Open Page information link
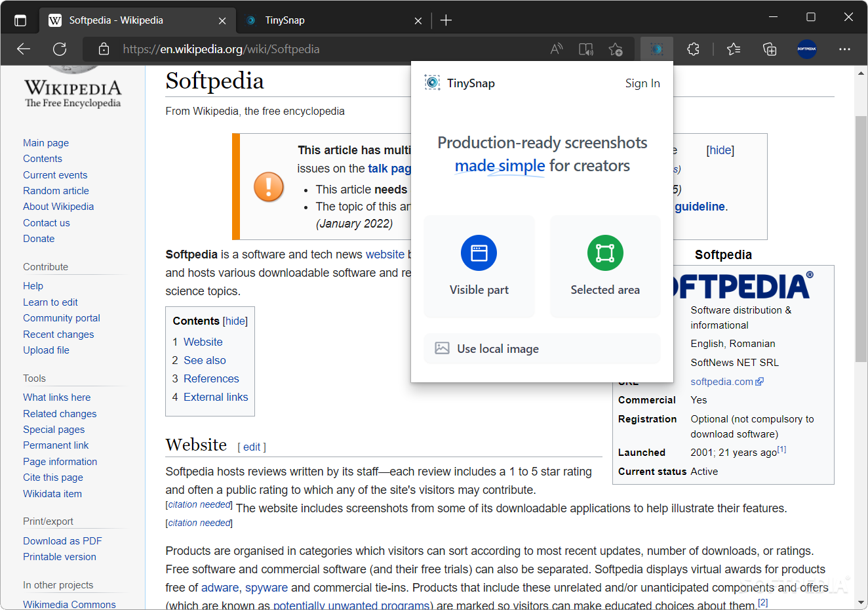 click(x=60, y=462)
